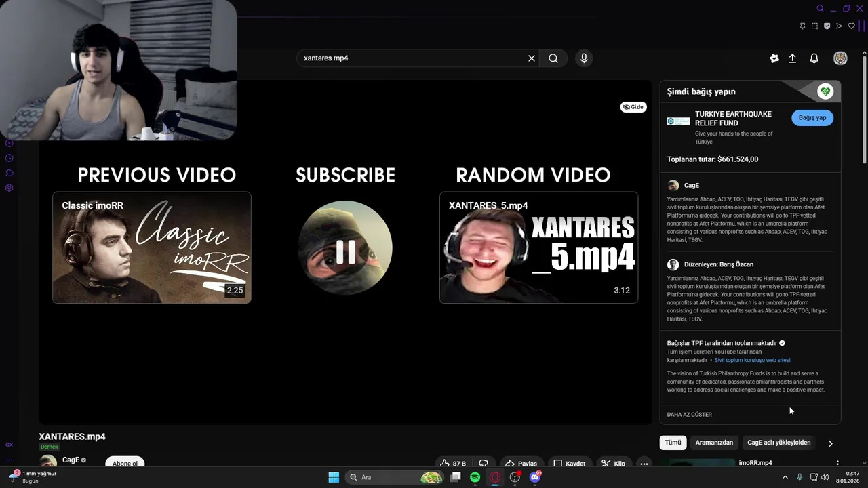Screen dimensions: 868x488
Task: Click the circular subscribe channel avatar
Action: (x=345, y=247)
